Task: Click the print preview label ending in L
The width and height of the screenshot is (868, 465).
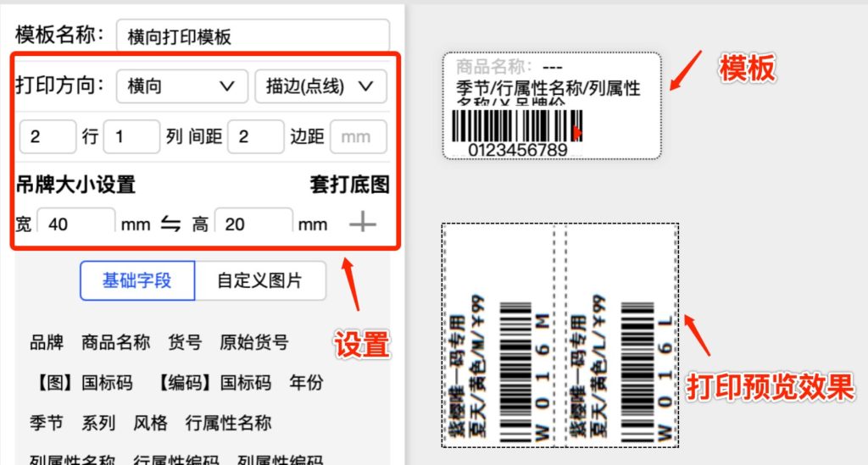Action: tap(621, 335)
